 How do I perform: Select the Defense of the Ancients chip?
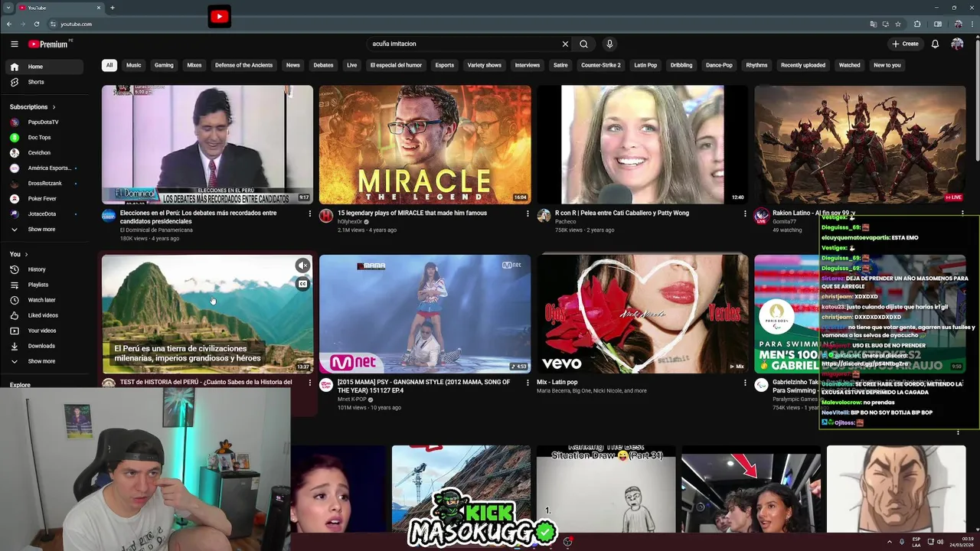(243, 65)
